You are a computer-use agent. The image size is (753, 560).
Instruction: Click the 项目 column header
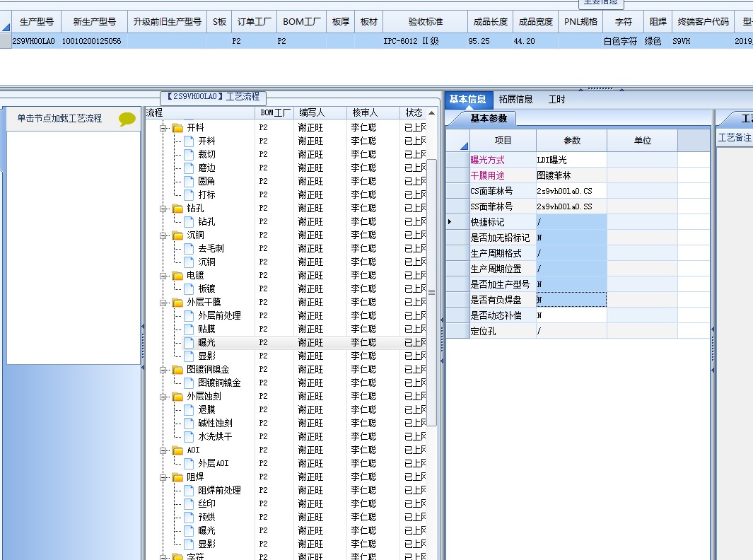click(x=503, y=140)
